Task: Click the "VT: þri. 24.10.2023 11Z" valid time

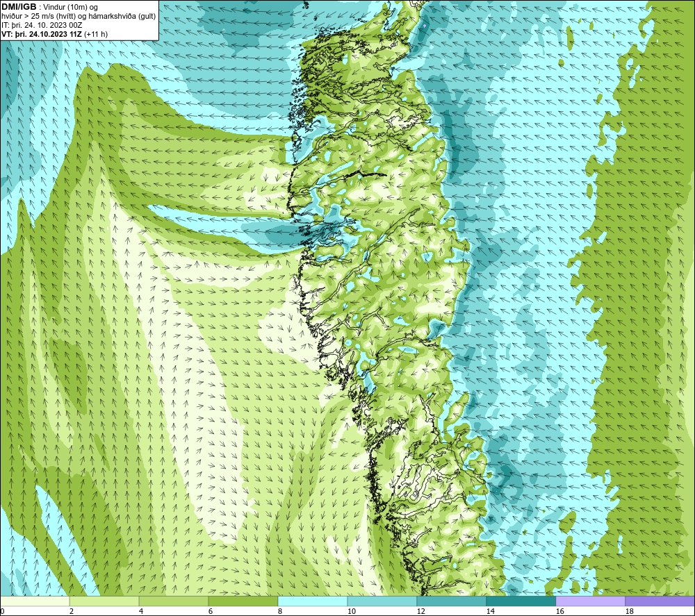Action: [42, 34]
